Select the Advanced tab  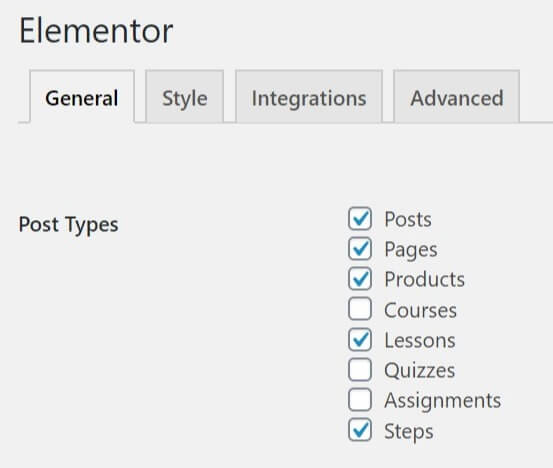pyautogui.click(x=457, y=97)
